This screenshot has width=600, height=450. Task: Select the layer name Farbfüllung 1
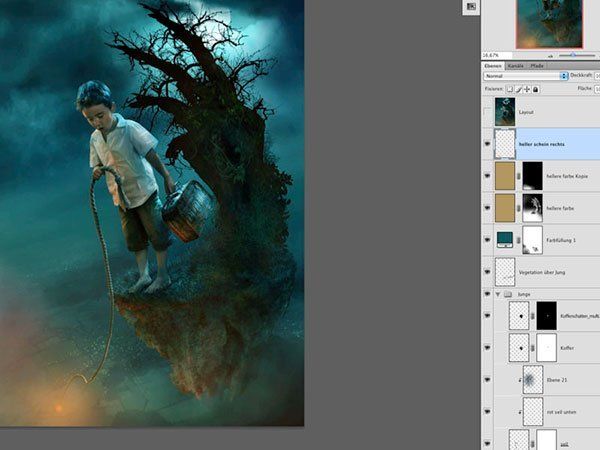pyautogui.click(x=561, y=240)
